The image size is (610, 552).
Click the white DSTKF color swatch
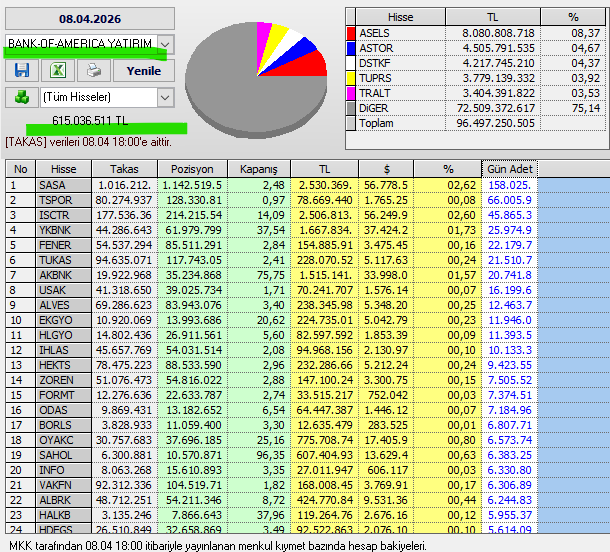(x=351, y=63)
